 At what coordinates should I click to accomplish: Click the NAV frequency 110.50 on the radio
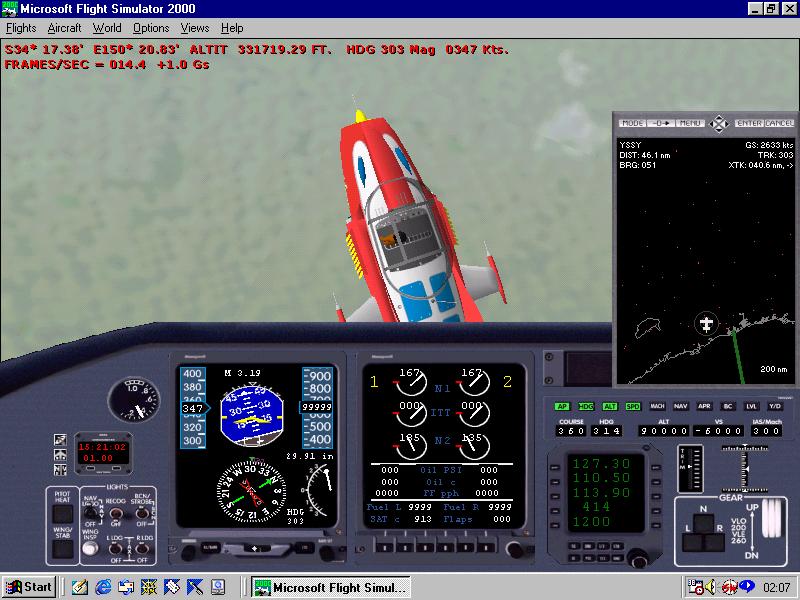(602, 478)
